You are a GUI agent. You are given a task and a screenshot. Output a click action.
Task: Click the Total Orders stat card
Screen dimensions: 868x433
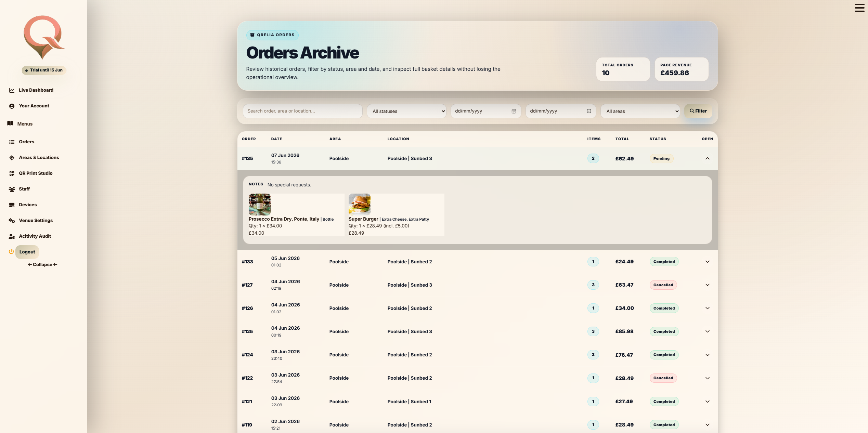(623, 69)
